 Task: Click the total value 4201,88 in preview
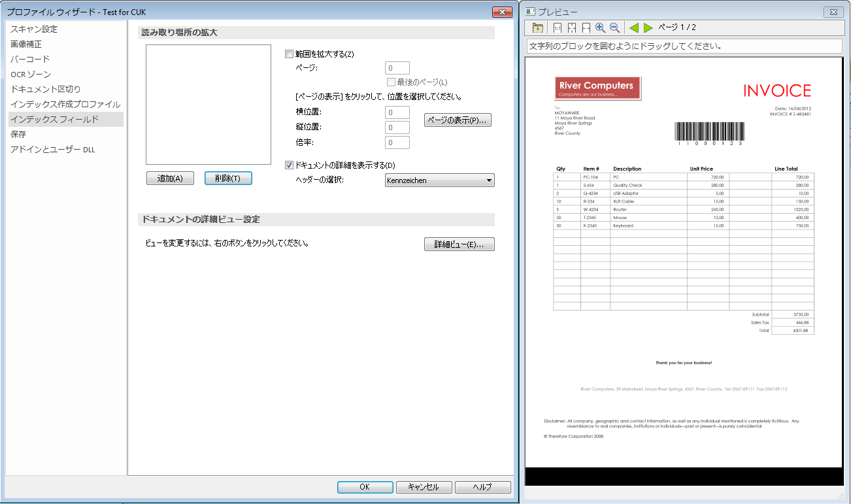(802, 331)
